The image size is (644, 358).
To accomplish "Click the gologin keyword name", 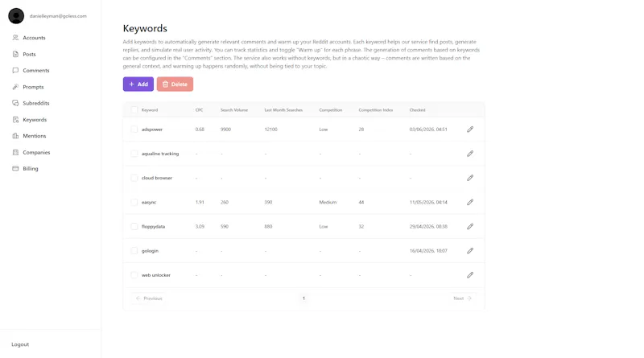I will [x=150, y=251].
